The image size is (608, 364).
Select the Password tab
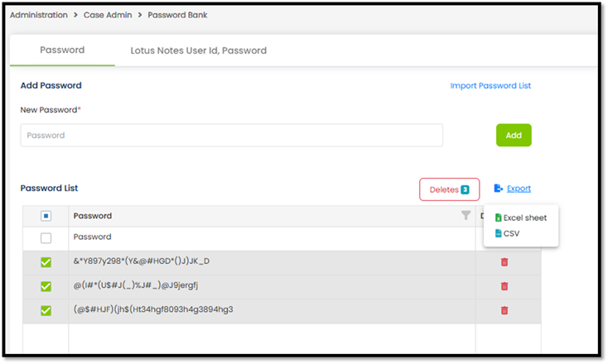click(62, 50)
